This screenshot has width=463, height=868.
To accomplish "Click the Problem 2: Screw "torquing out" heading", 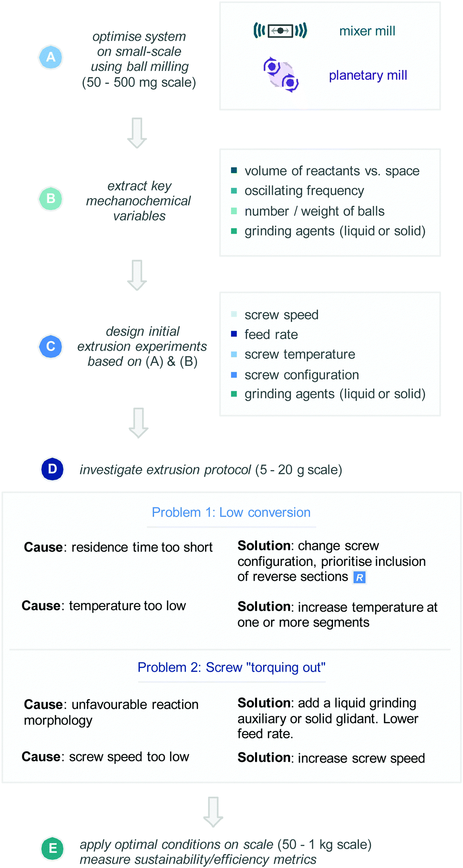I will coord(231,667).
